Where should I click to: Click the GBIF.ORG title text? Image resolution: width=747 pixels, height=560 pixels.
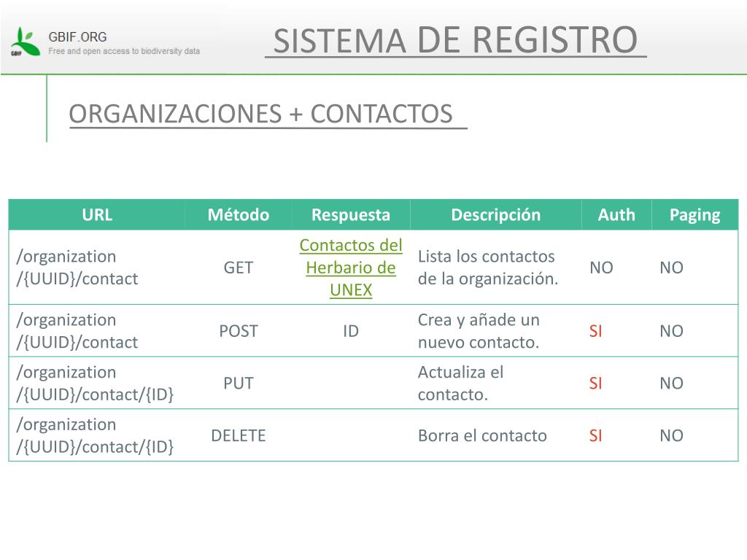point(77,37)
